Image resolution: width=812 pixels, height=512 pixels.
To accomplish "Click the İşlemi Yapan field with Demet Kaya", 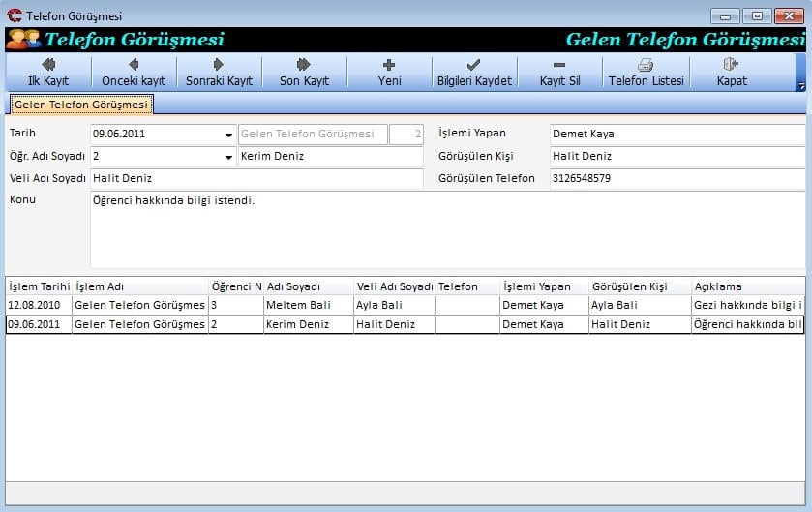I will (676, 135).
